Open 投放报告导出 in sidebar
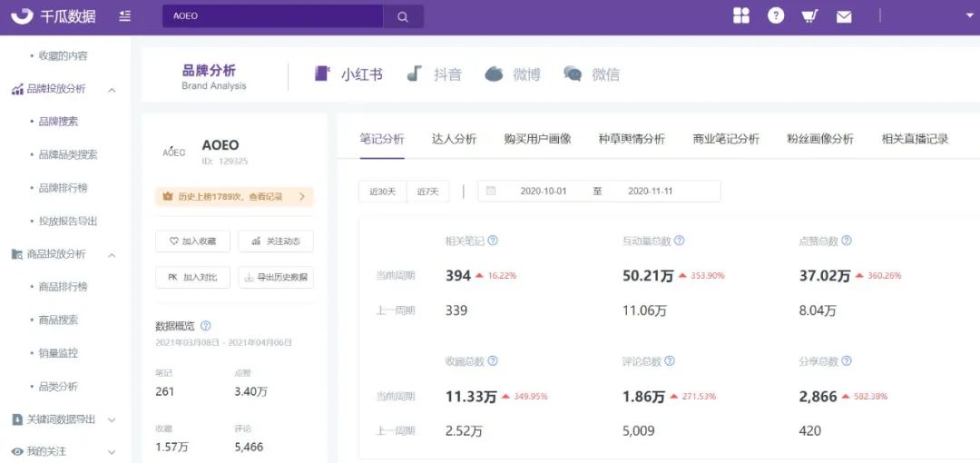The image size is (980, 463). pos(67,221)
